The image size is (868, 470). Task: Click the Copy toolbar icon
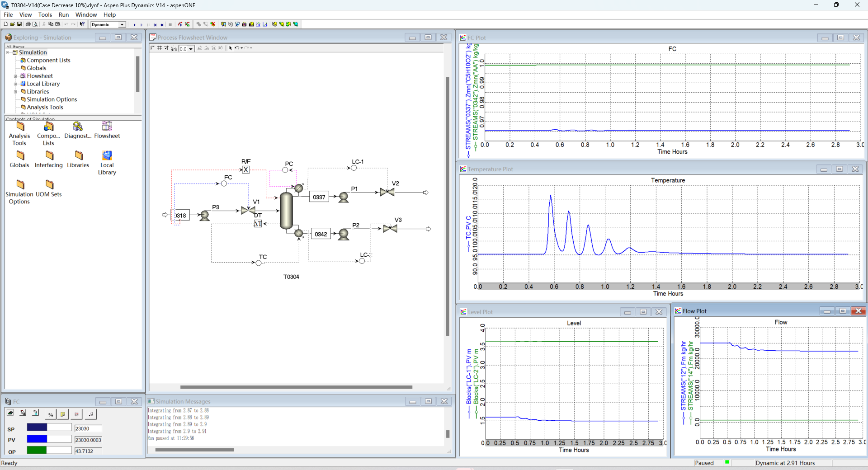click(51, 24)
